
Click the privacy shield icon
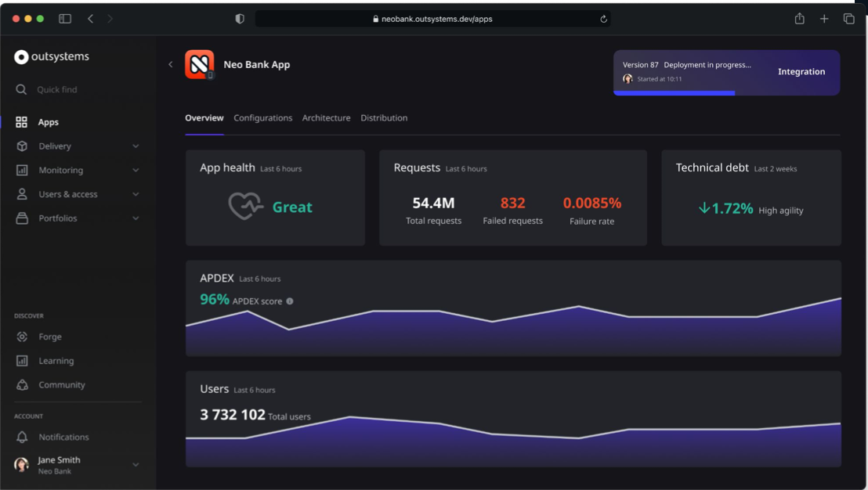click(240, 19)
